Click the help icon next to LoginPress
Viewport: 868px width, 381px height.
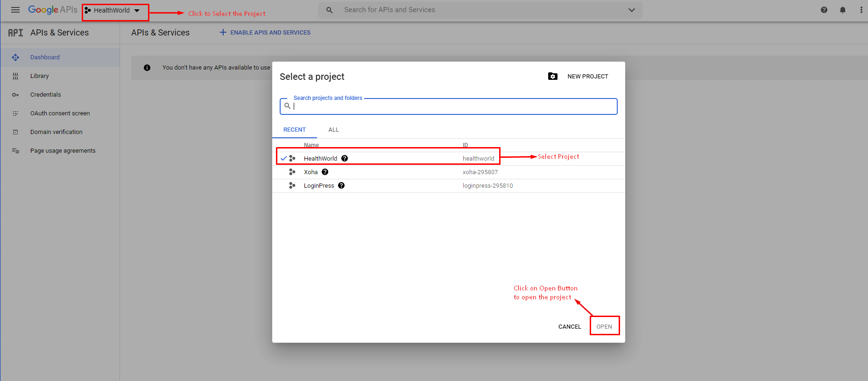click(341, 185)
